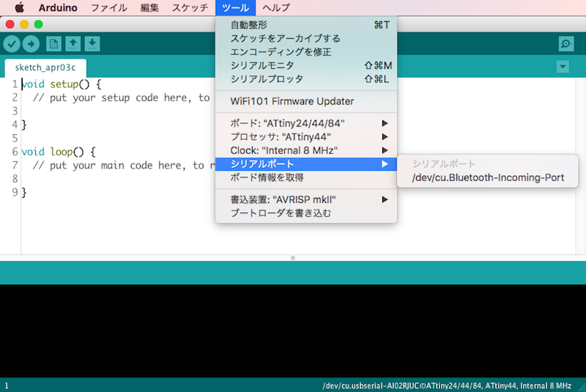This screenshot has height=392, width=586.
Task: Click the Verify checkmark toolbar button
Action: coord(12,44)
